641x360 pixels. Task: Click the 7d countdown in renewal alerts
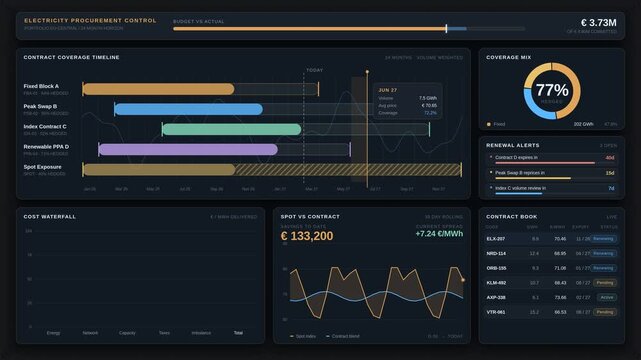coord(611,188)
